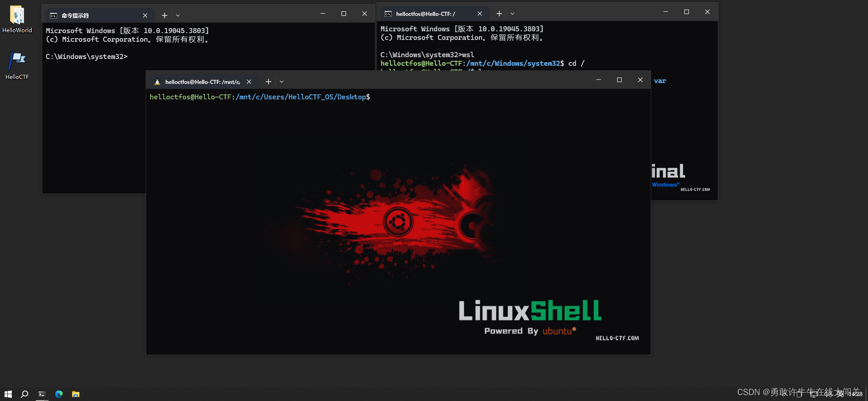Screen dimensions: 868x401
Task: Close the 命令提示符 tab
Action: (145, 15)
